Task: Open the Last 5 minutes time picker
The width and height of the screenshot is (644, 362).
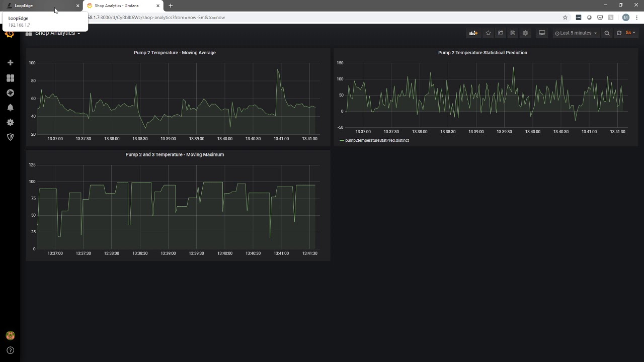Action: [x=576, y=33]
